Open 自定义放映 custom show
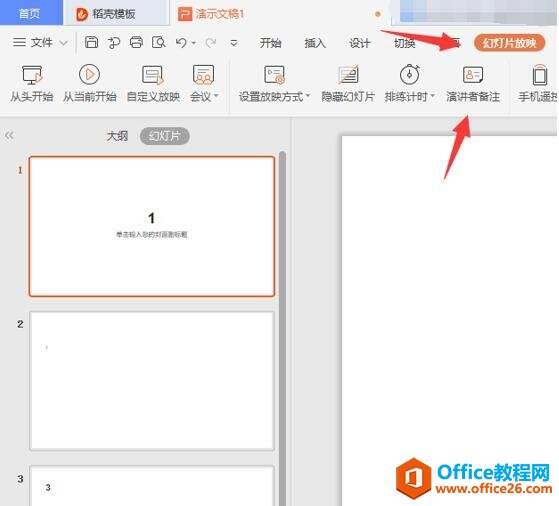The height and width of the screenshot is (506, 559). click(153, 84)
